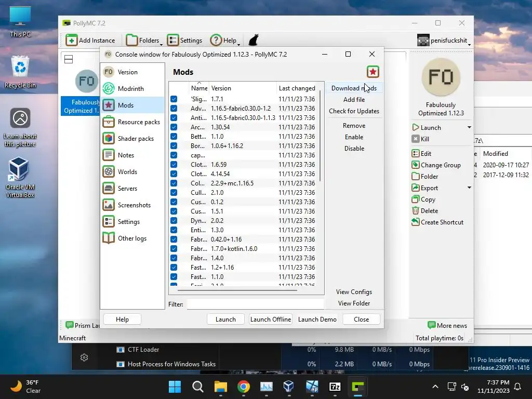
Task: Open the Worlds page
Action: [132, 171]
